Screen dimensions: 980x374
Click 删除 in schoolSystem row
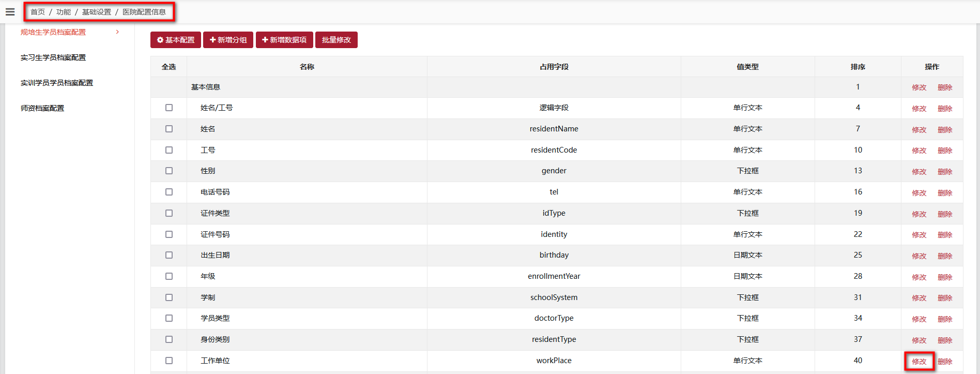945,298
